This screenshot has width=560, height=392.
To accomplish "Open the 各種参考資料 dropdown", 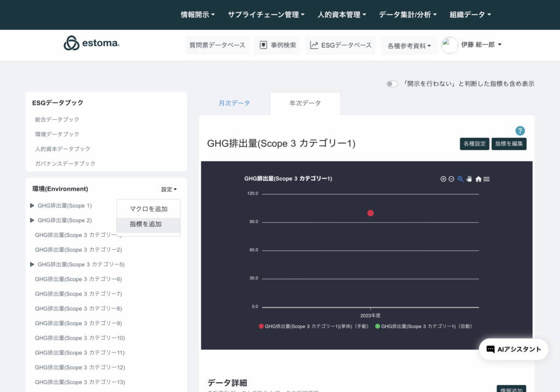I will (x=409, y=46).
